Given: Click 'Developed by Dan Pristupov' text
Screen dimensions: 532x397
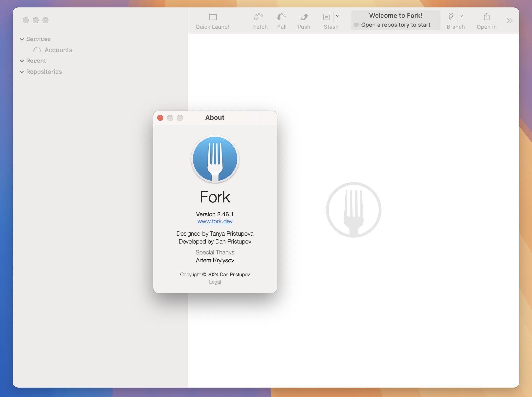Looking at the screenshot, I should [215, 242].
